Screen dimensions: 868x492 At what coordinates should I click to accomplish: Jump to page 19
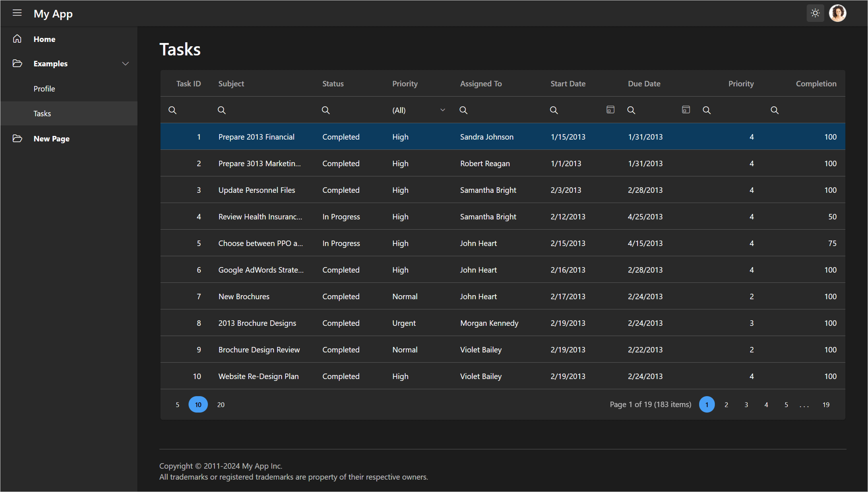point(826,404)
